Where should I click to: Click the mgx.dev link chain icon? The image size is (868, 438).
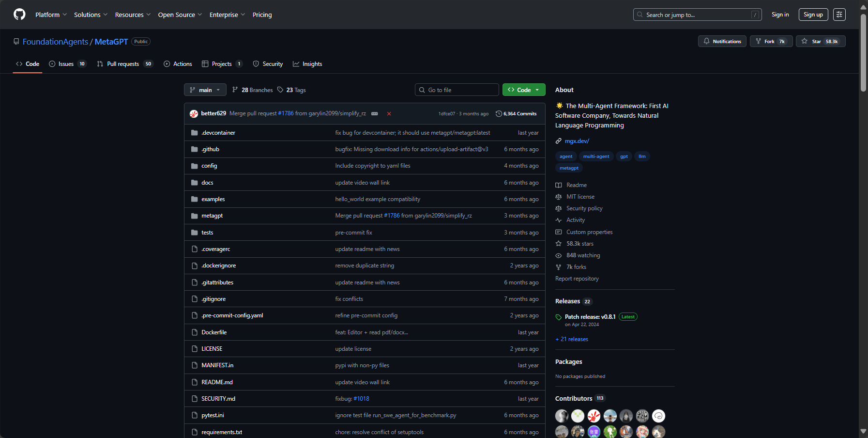click(559, 141)
